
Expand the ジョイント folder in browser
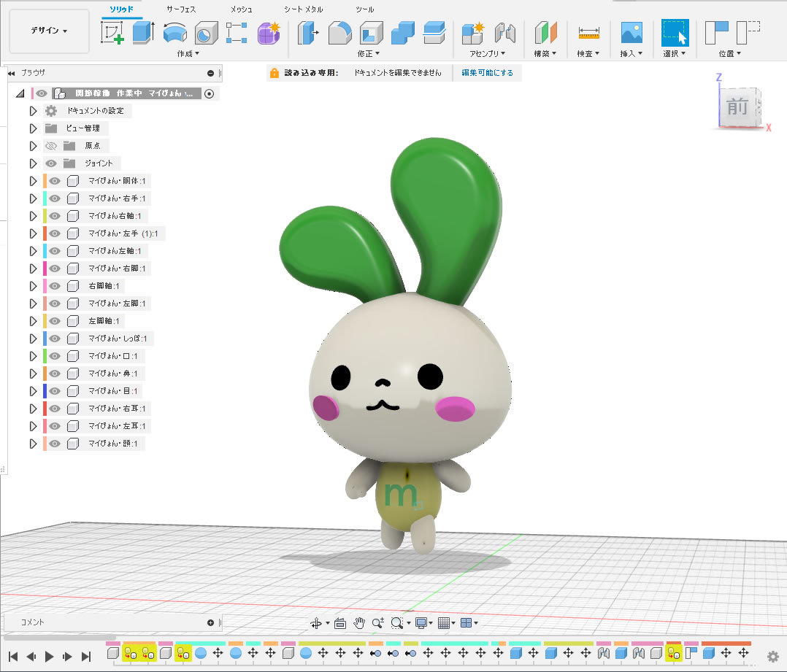point(33,163)
